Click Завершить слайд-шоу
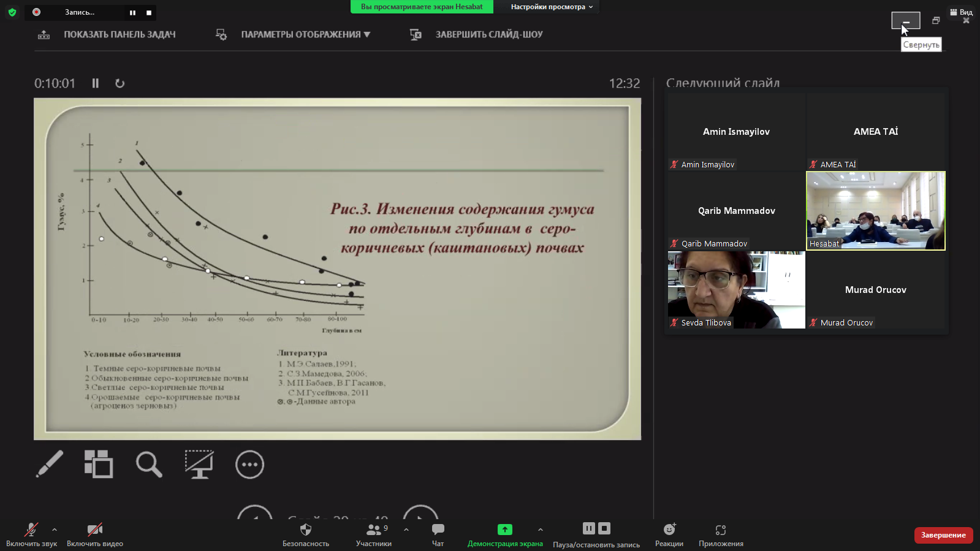This screenshot has height=551, width=980. [477, 34]
